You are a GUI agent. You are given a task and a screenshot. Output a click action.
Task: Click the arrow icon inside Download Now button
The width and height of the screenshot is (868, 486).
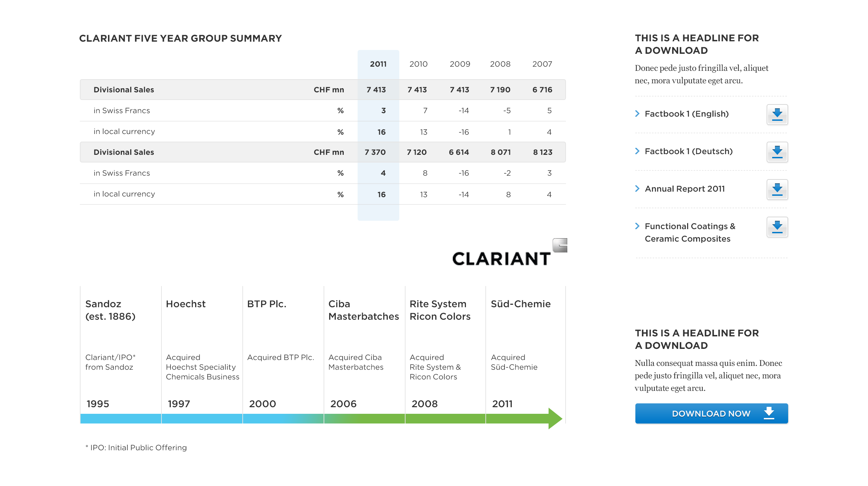coord(769,413)
